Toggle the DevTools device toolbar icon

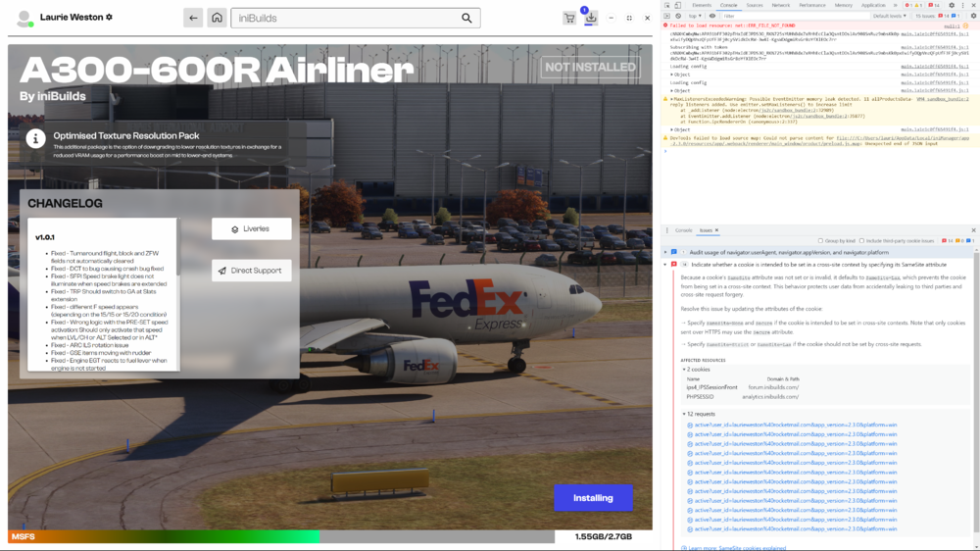pyautogui.click(x=677, y=5)
